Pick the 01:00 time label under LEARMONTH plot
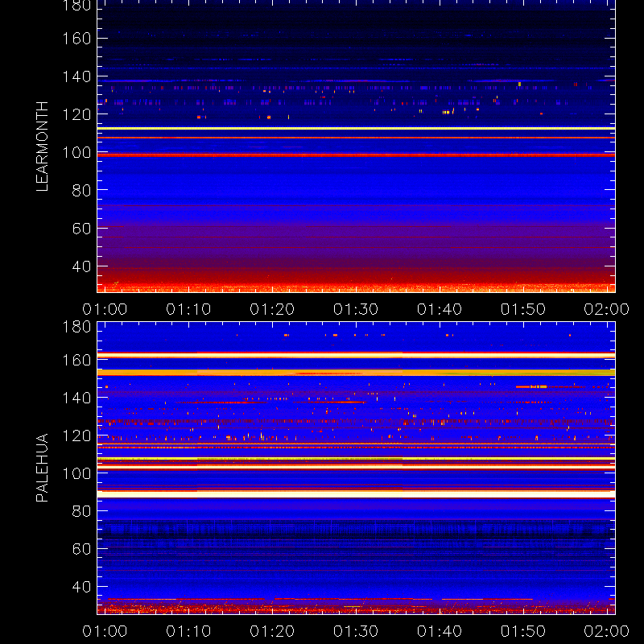The width and height of the screenshot is (644, 644). point(105,309)
